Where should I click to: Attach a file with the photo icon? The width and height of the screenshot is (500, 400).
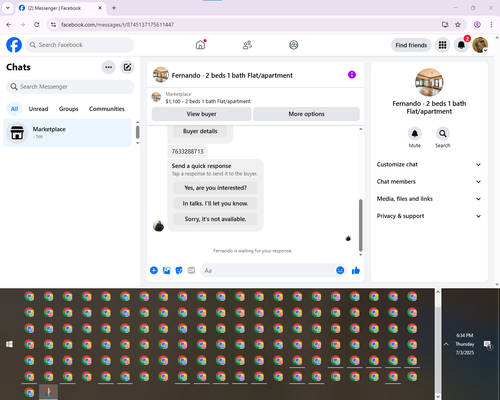[x=166, y=270]
